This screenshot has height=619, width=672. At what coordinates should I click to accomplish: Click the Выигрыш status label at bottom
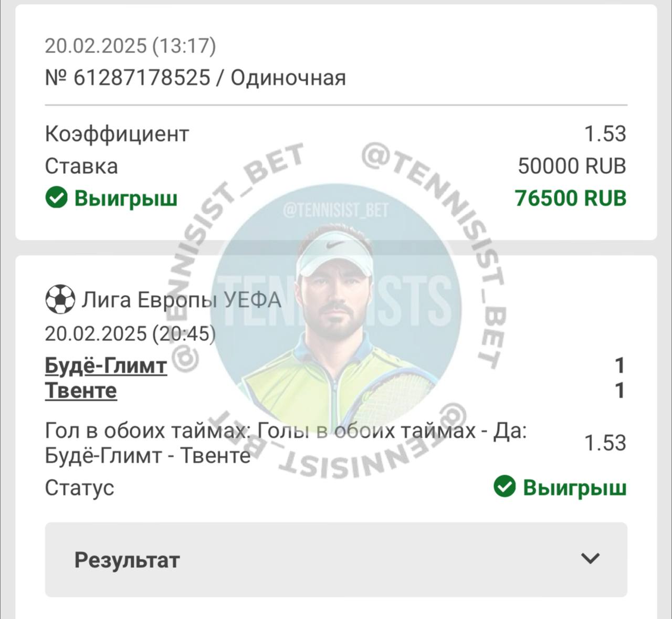(575, 487)
